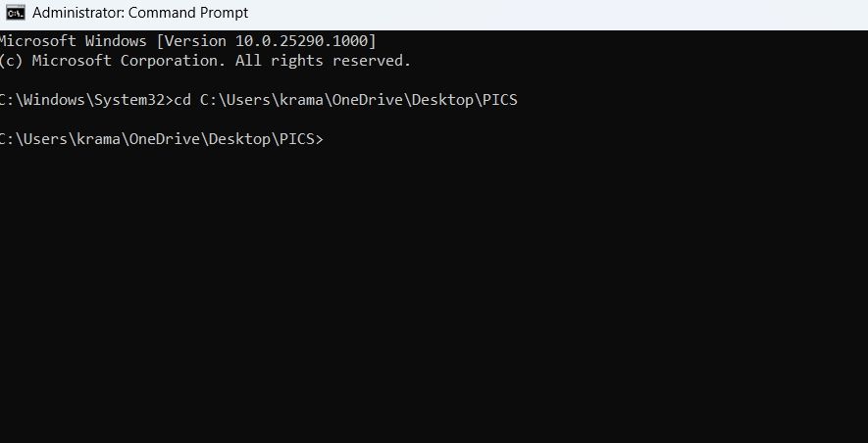Click "OneDrive" in the cd command line
868x443 pixels.
pos(368,100)
